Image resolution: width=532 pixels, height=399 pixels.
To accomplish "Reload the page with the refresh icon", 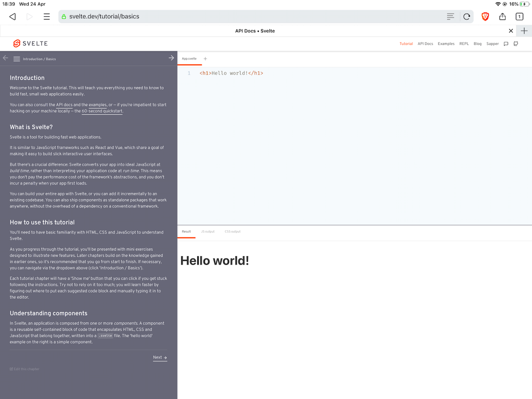I will tap(466, 17).
